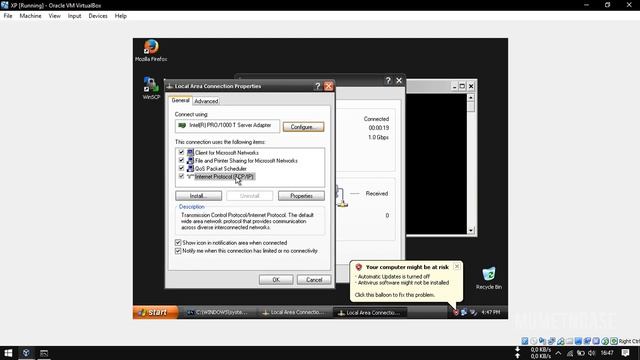Click the VirtualBox hard disk activity indicator

pos(525,341)
